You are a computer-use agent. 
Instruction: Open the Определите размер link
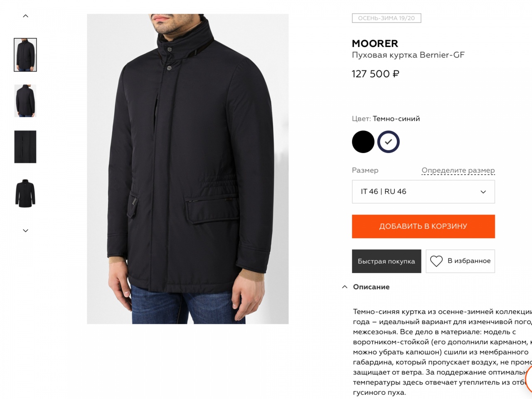point(458,170)
